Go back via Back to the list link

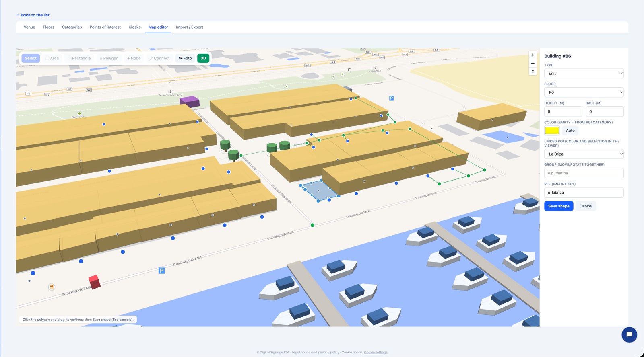pos(33,15)
